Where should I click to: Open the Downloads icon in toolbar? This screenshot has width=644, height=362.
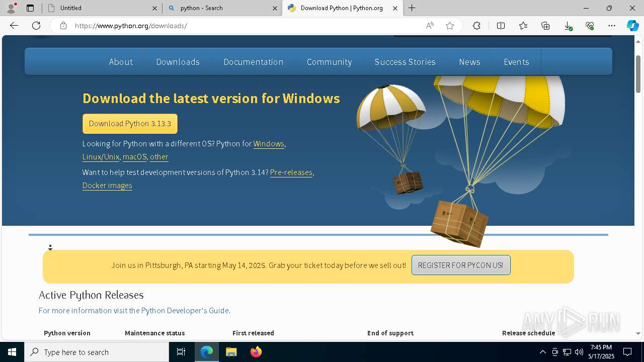pyautogui.click(x=568, y=26)
